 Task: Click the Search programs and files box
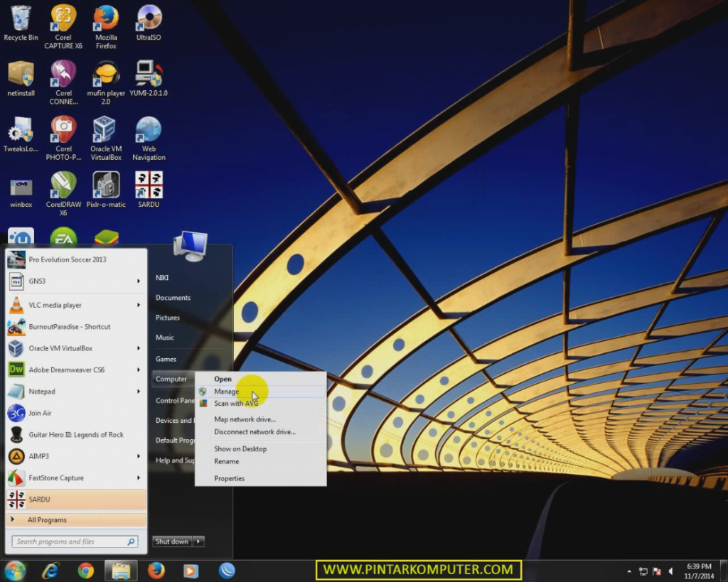click(75, 541)
